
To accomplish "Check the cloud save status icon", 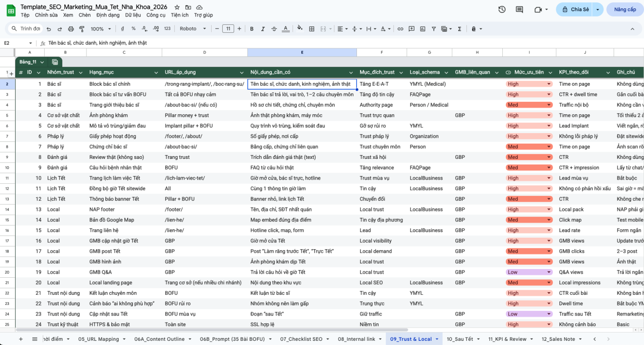I will pyautogui.click(x=199, y=8).
